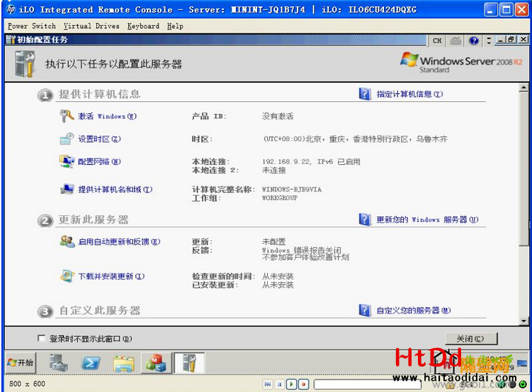This screenshot has width=532, height=392.
Task: Open Windows Explorer folder from the taskbar
Action: (123, 363)
